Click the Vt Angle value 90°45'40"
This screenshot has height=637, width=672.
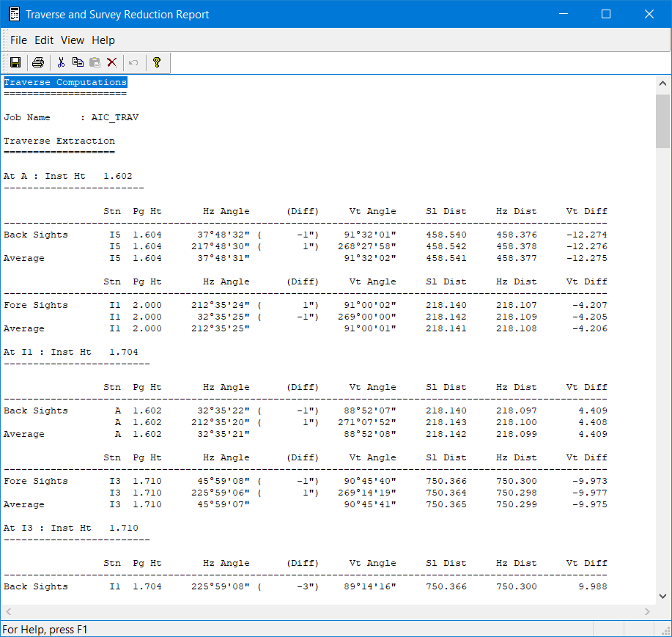pos(370,481)
